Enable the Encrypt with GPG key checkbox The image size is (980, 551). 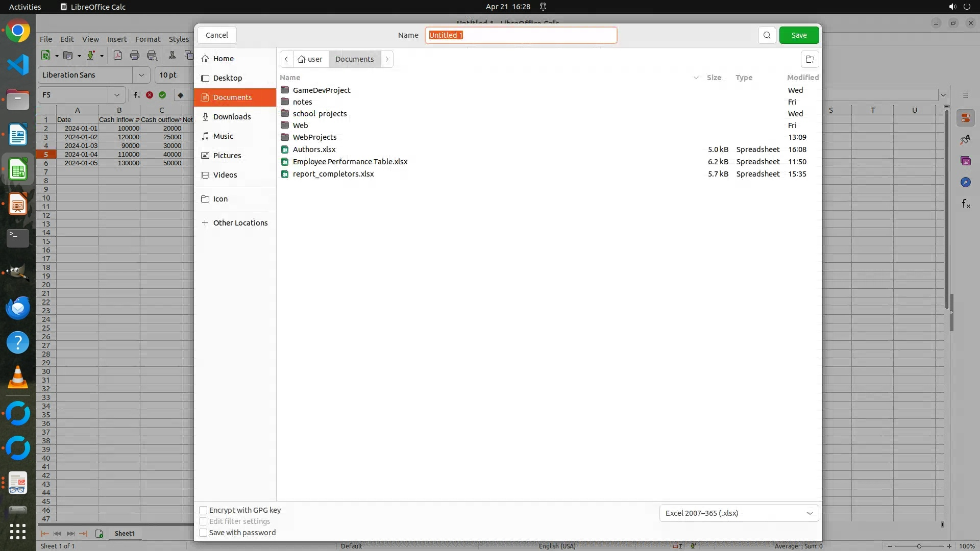203,510
